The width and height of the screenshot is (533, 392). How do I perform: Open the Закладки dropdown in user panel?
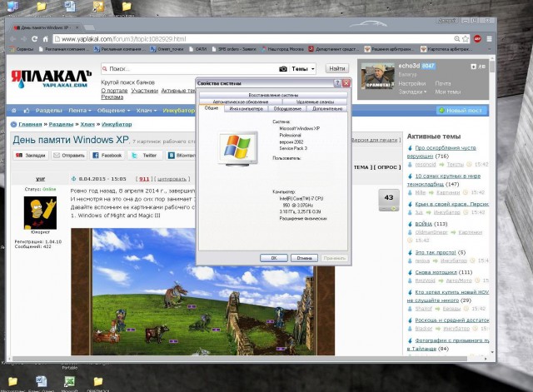412,92
